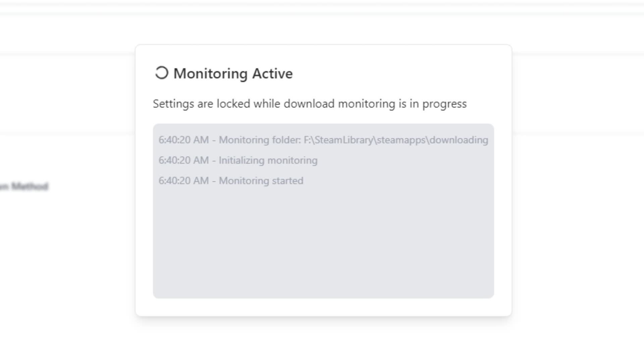Click the "Monitoring folder:" log label
Screen dimensions: 644x362
tap(260, 140)
